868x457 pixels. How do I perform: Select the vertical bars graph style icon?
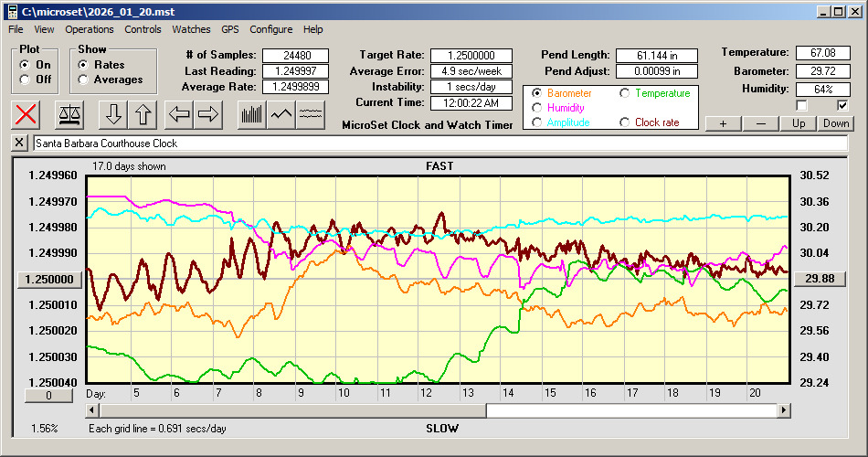click(x=251, y=114)
